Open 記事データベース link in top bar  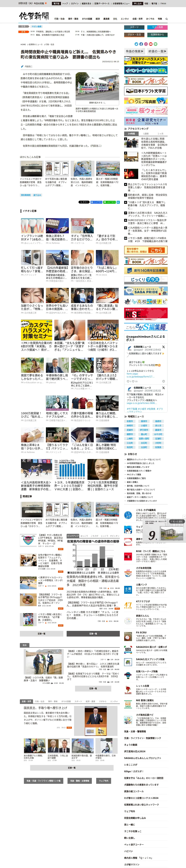102,3
